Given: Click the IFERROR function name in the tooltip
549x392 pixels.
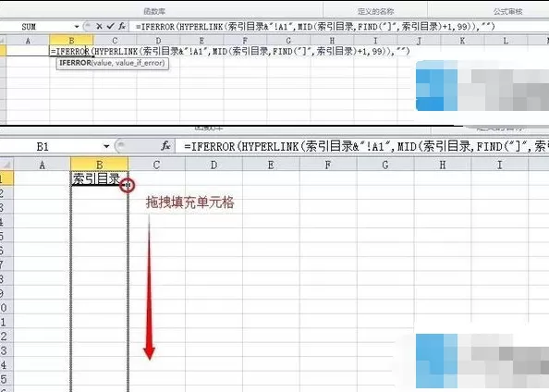Looking at the screenshot, I should pyautogui.click(x=75, y=63).
